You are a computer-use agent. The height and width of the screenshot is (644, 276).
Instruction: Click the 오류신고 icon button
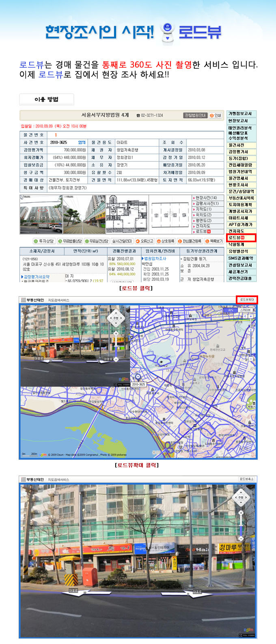point(144,241)
